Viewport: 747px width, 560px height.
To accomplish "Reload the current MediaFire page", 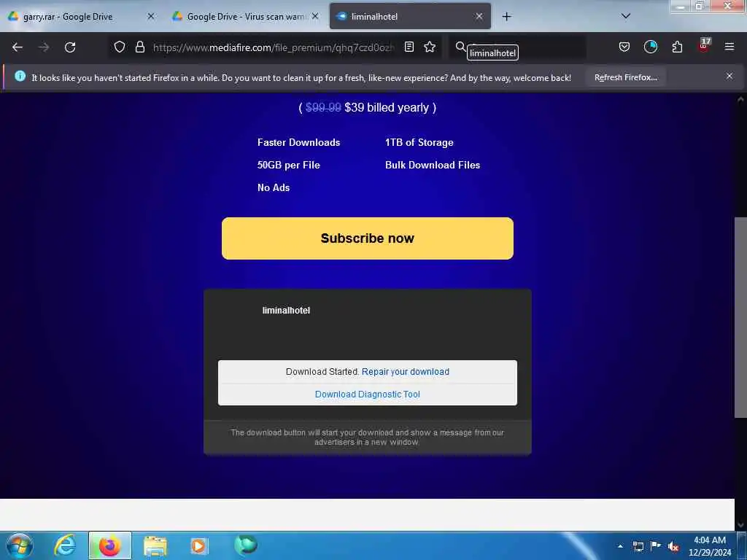I will 70,47.
